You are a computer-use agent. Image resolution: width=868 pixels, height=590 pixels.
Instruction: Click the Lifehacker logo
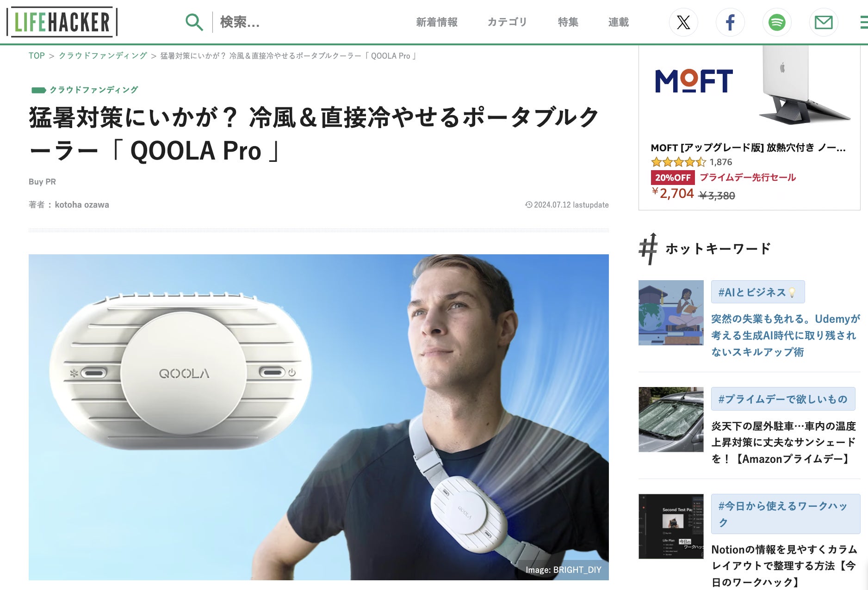click(x=62, y=22)
